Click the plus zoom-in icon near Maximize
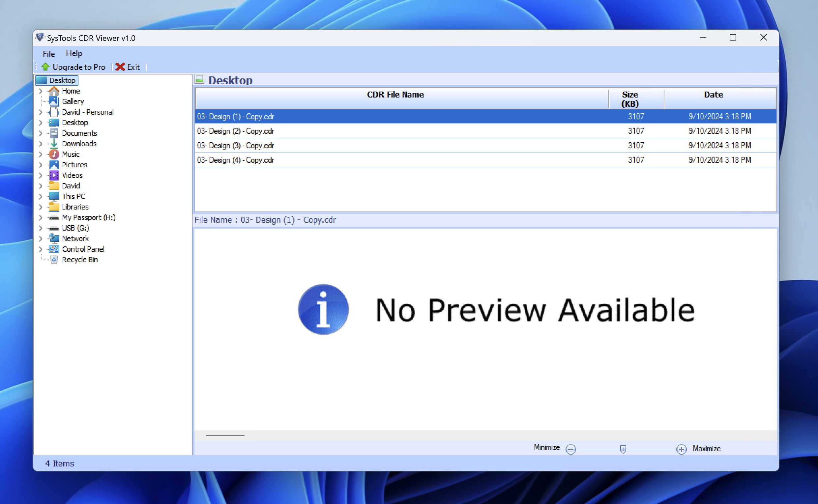This screenshot has height=504, width=818. pyautogui.click(x=681, y=449)
